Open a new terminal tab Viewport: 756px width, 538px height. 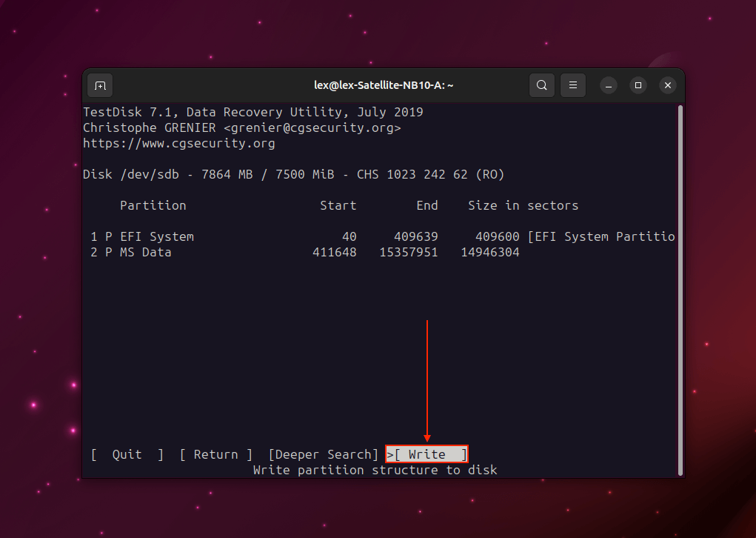click(x=100, y=85)
